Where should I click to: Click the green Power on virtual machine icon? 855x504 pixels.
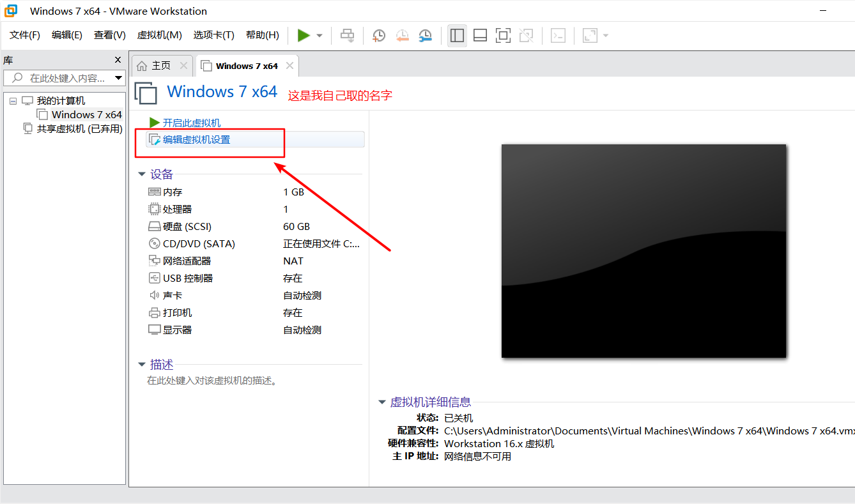(x=304, y=35)
